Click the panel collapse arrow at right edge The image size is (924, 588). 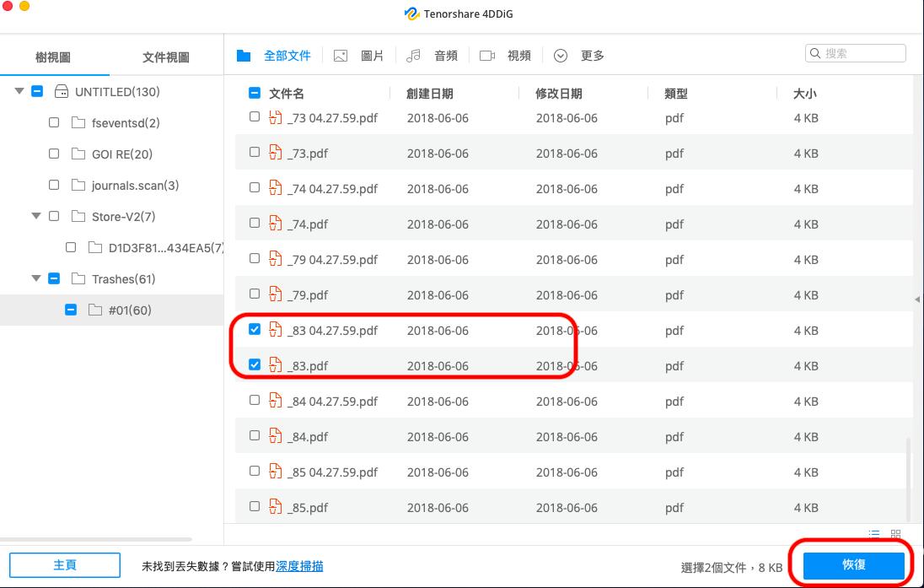[x=917, y=299]
